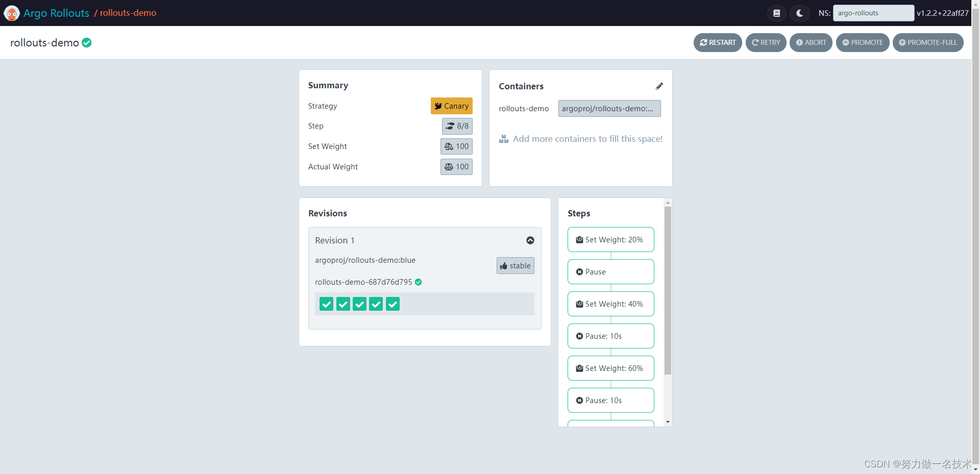This screenshot has width=980, height=474.
Task: Promote the rollout
Action: coord(863,42)
